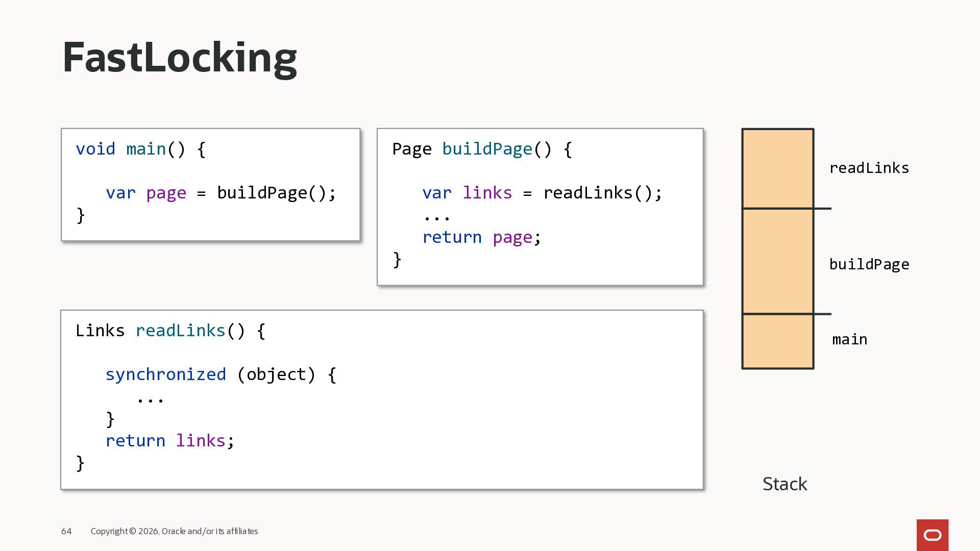Click the synchronized keyword in readLinks code
Viewport: 980px width, 551px height.
coord(165,374)
